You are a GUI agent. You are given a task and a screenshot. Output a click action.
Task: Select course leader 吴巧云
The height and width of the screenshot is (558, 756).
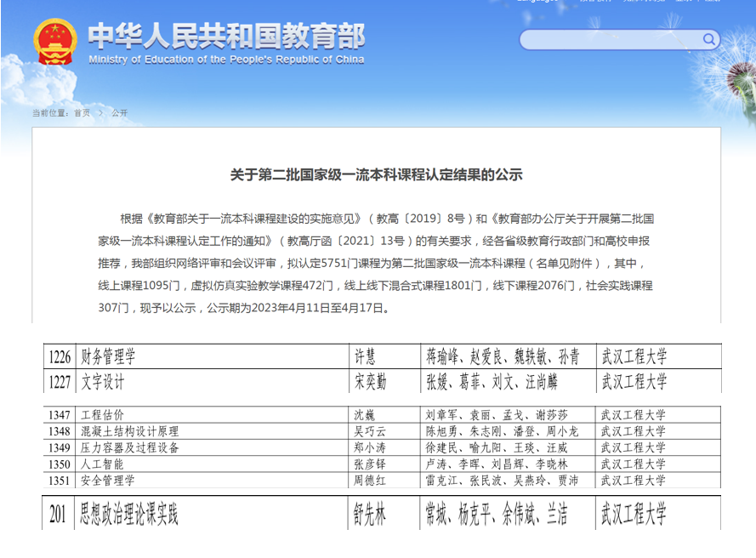[370, 431]
